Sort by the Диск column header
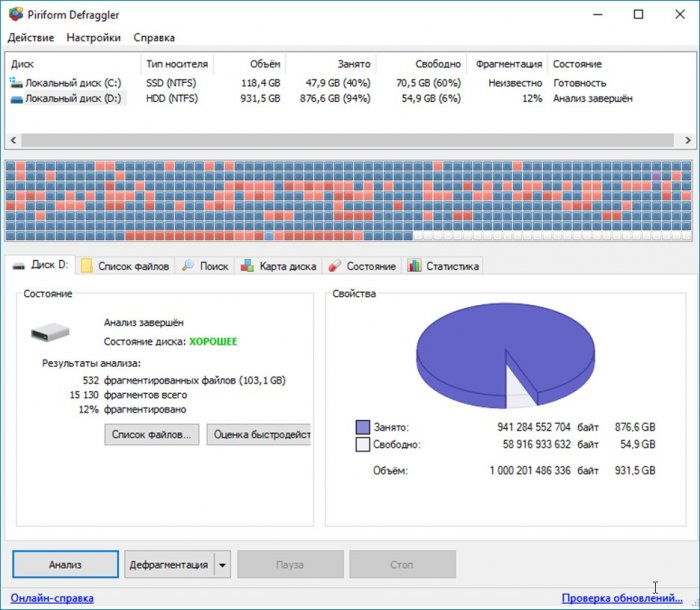 tap(74, 64)
